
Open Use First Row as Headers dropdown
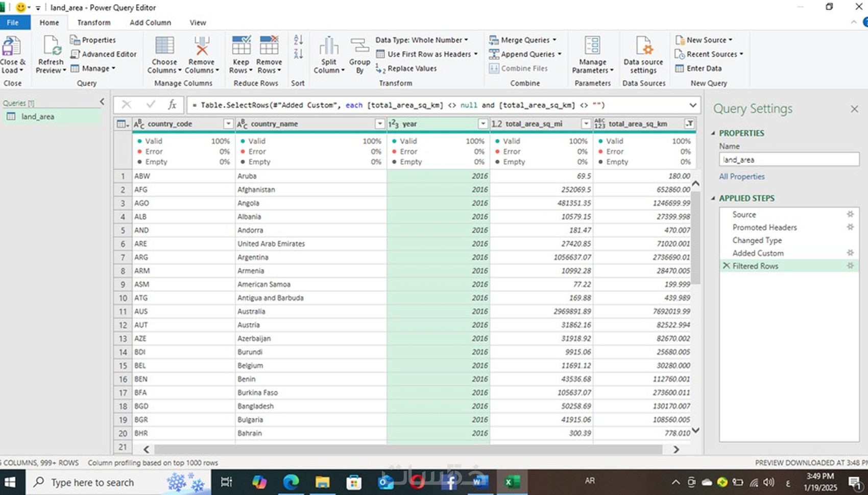427,54
